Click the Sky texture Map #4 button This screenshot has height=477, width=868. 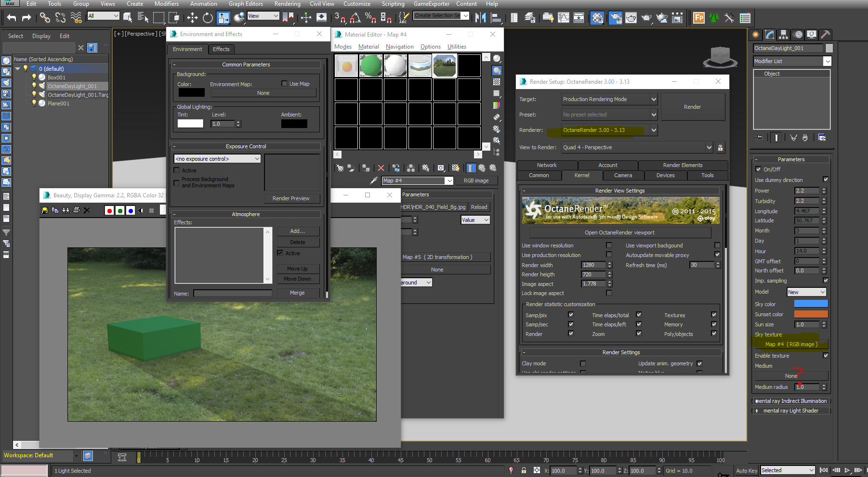point(791,344)
